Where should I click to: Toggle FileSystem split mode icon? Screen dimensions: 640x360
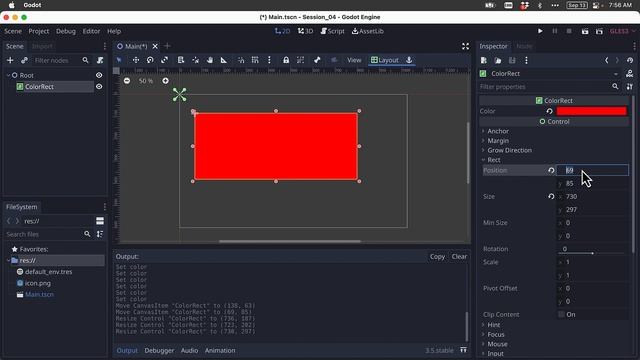coord(100,221)
